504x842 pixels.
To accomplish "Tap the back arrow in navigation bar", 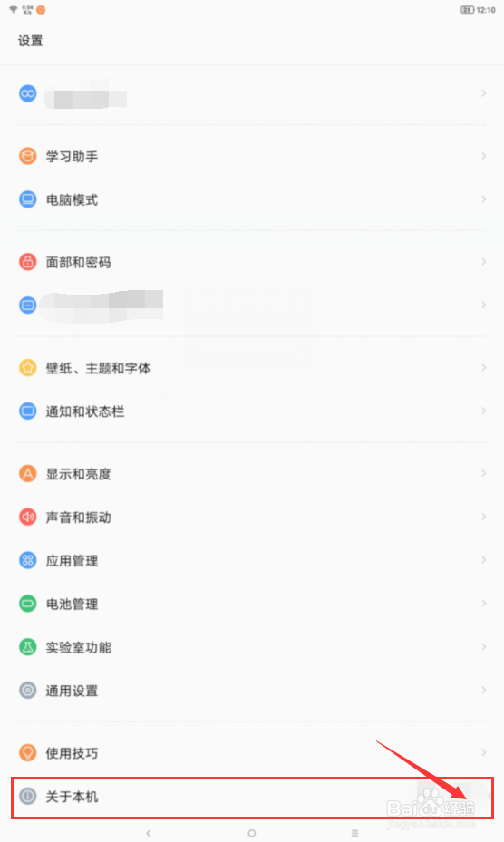I will point(149,833).
